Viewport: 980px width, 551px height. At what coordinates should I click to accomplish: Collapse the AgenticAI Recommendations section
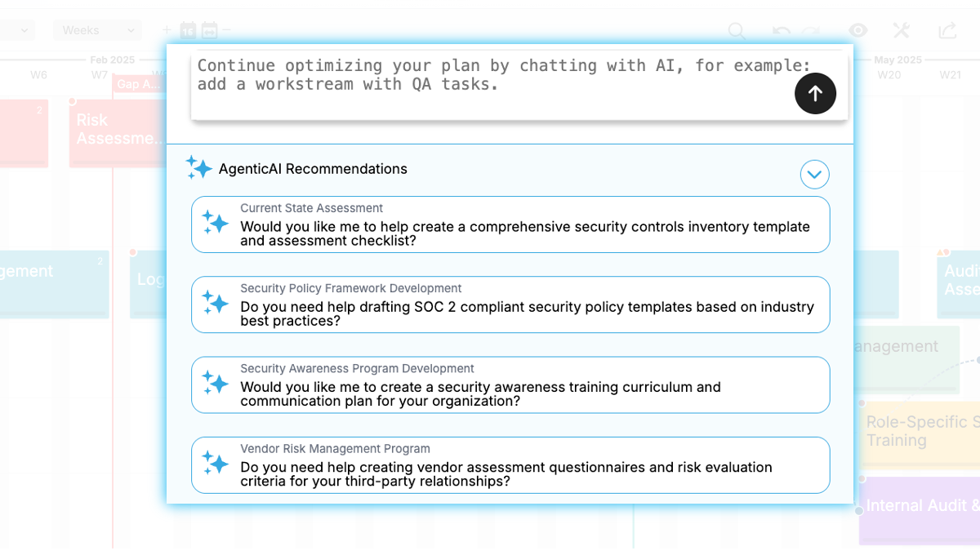pyautogui.click(x=814, y=174)
